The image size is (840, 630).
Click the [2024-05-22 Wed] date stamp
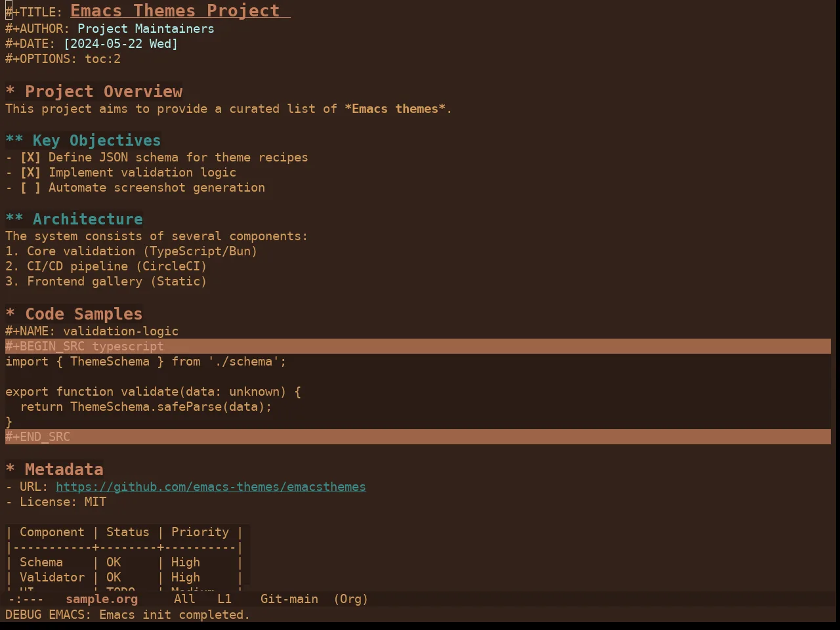[121, 44]
